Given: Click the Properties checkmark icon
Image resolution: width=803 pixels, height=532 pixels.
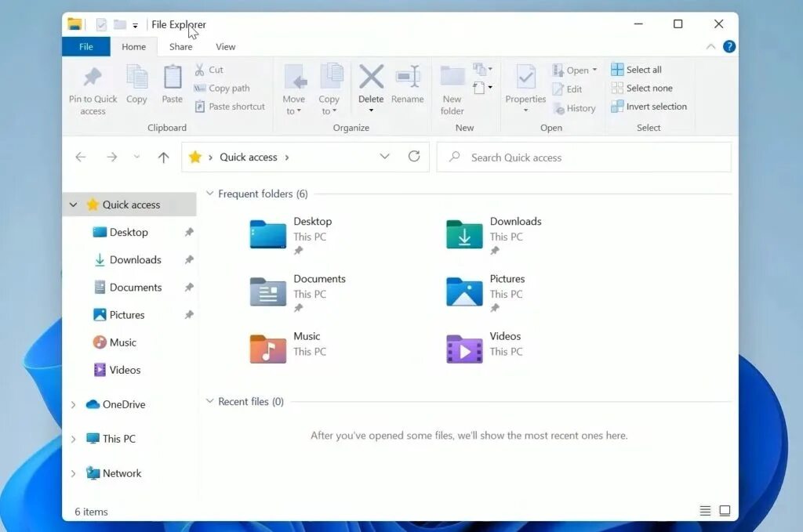Looking at the screenshot, I should pyautogui.click(x=525, y=77).
